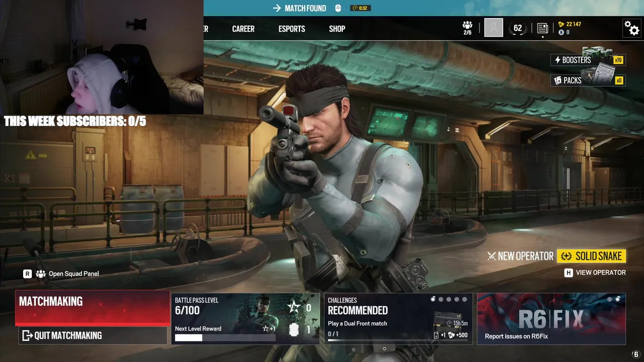The width and height of the screenshot is (644, 362).
Task: Open the Shop tab
Action: 337,29
